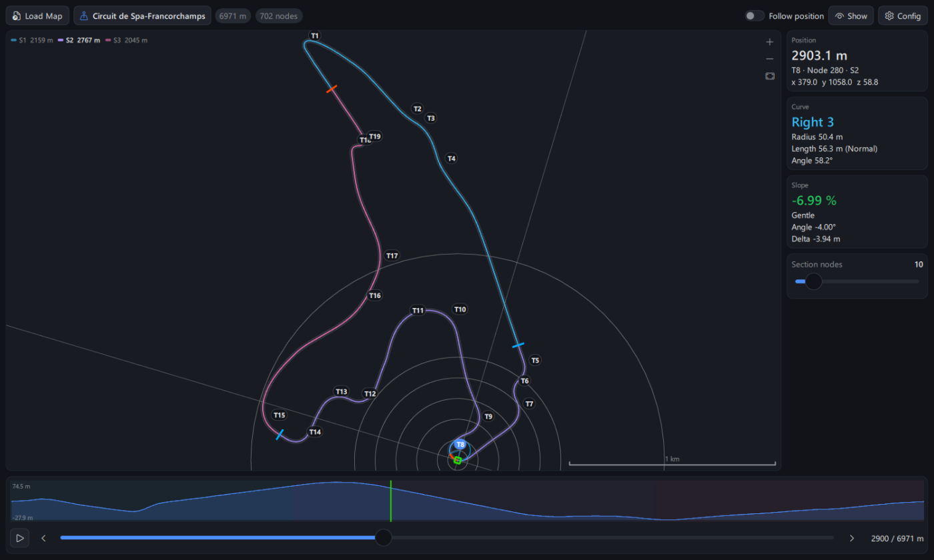The height and width of the screenshot is (560, 934).
Task: Open the Show visibility options
Action: pos(851,16)
